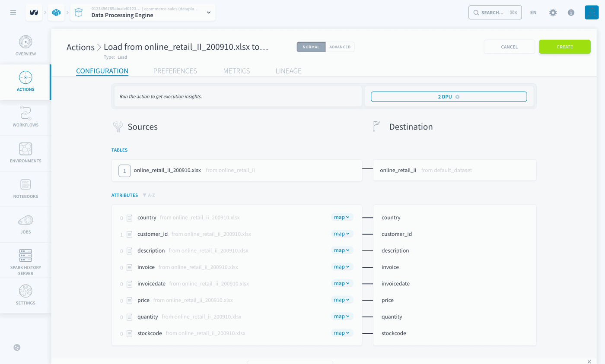Open Jobs in sidebar
This screenshot has width=605, height=364.
tap(25, 225)
